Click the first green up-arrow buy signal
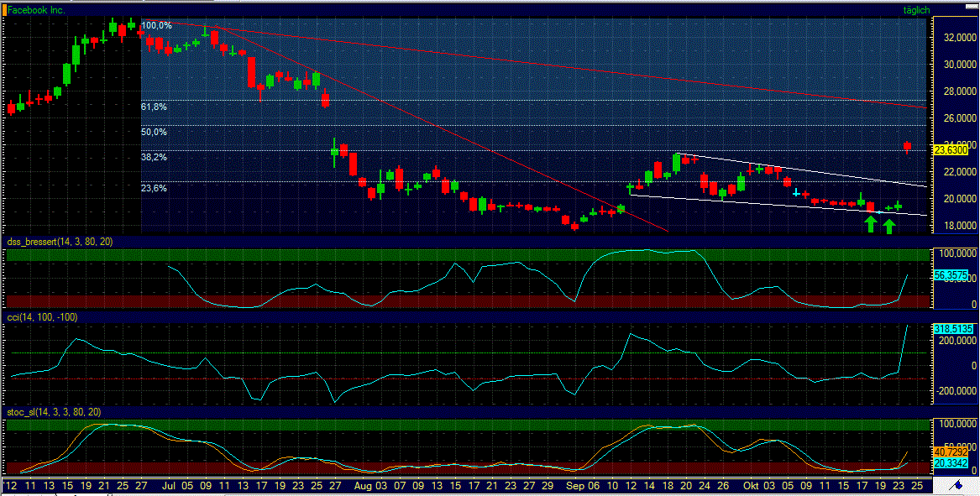Viewport: 980px width, 496px height. pyautogui.click(x=871, y=222)
